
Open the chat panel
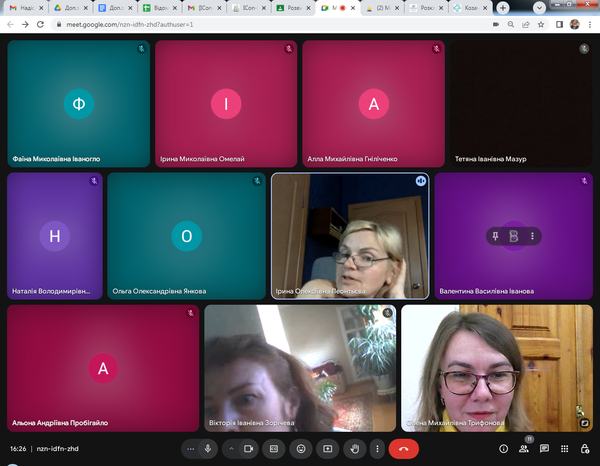tap(545, 449)
